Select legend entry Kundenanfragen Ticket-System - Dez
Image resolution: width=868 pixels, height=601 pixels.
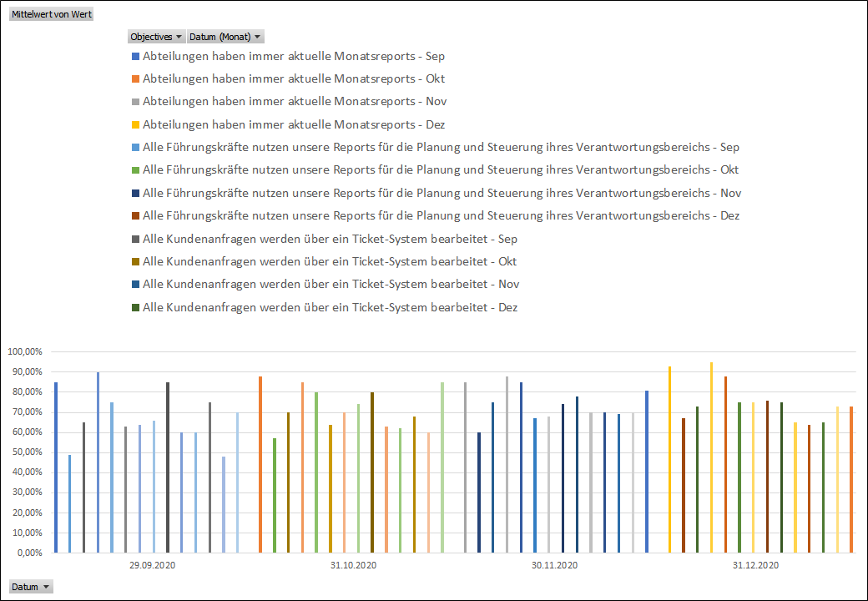click(325, 307)
